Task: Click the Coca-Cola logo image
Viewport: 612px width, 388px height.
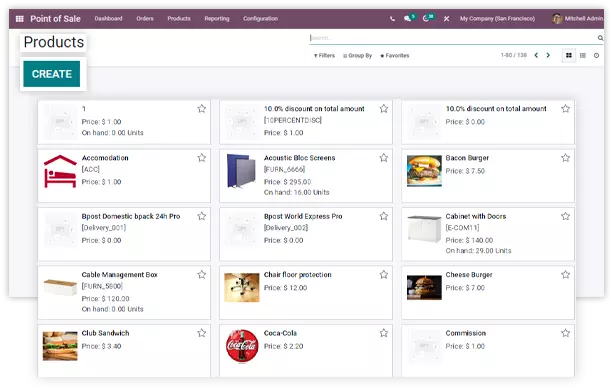Action: click(x=242, y=346)
